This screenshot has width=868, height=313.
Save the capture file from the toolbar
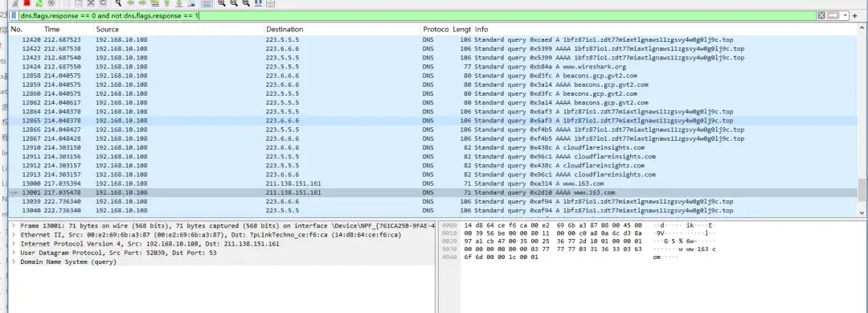(79, 3)
